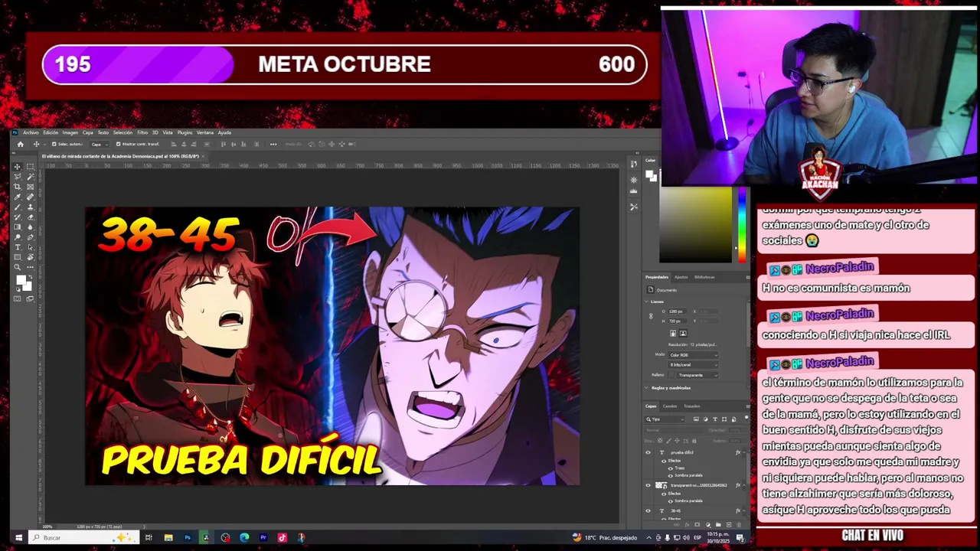Go to Photoshop Home screen
Viewport: 980px width, 551px height.
[21, 144]
